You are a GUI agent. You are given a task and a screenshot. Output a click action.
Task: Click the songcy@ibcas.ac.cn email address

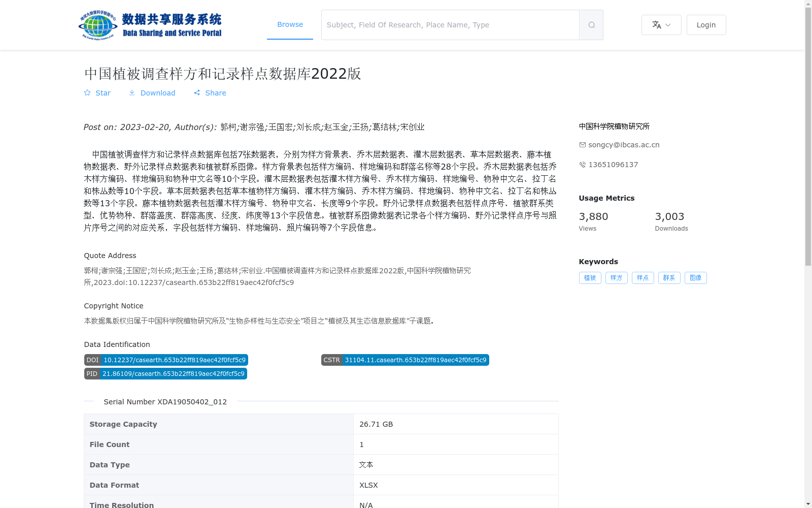point(624,145)
